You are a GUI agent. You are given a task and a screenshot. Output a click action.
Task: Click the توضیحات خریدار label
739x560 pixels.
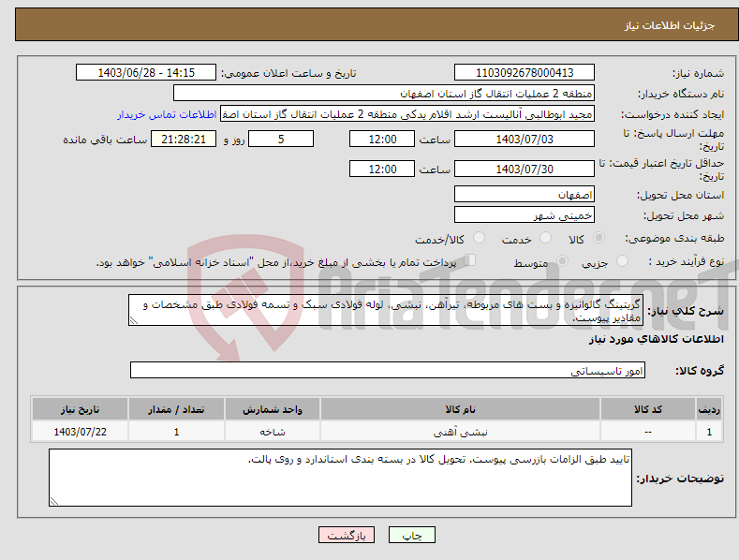pyautogui.click(x=680, y=479)
